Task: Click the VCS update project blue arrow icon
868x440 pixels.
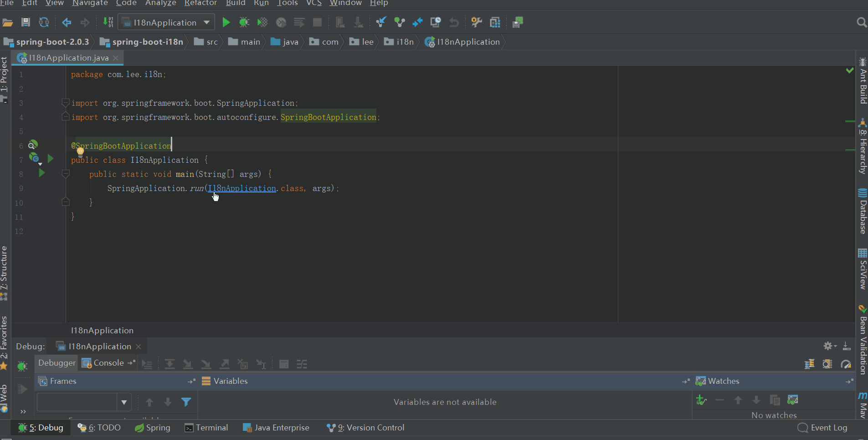Action: coord(381,22)
